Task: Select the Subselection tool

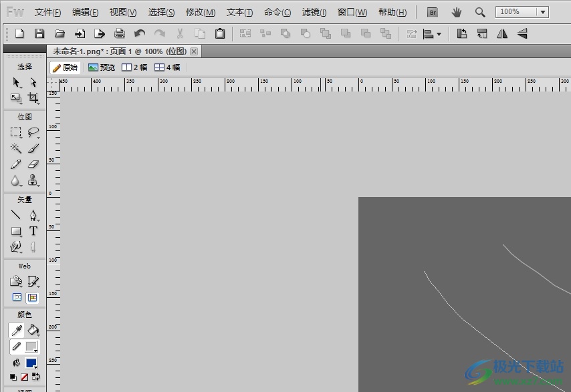Action: click(x=33, y=83)
